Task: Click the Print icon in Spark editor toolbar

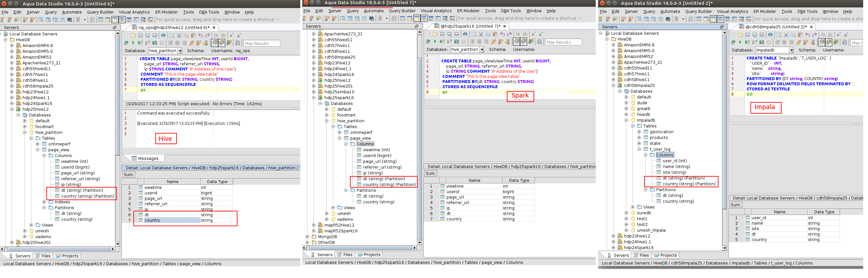Action: pyautogui.click(x=465, y=34)
